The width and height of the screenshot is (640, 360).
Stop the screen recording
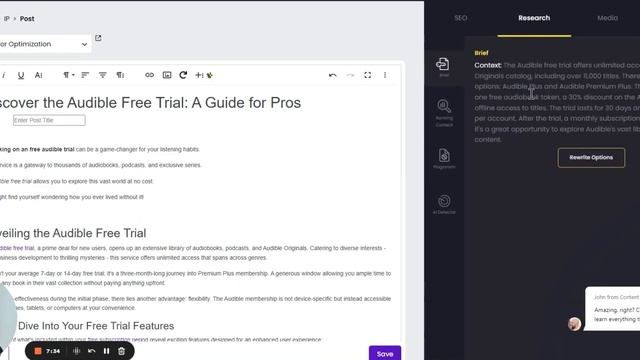38,351
